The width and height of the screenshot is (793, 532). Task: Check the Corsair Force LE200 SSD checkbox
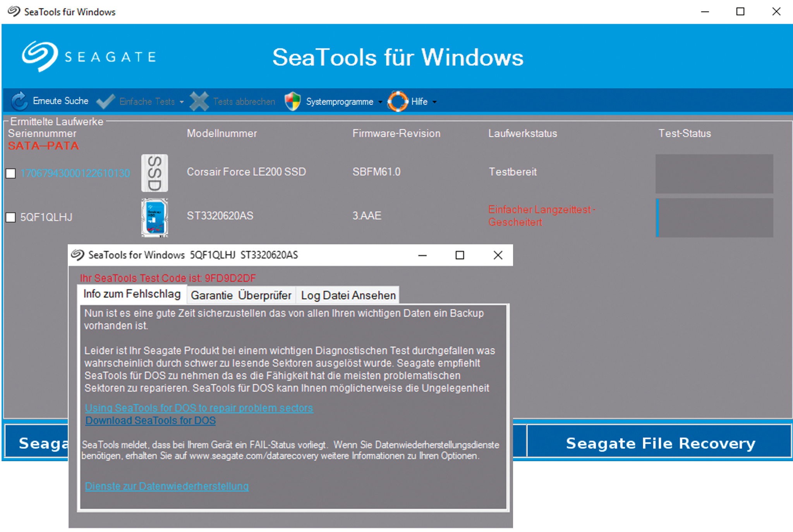click(x=11, y=173)
